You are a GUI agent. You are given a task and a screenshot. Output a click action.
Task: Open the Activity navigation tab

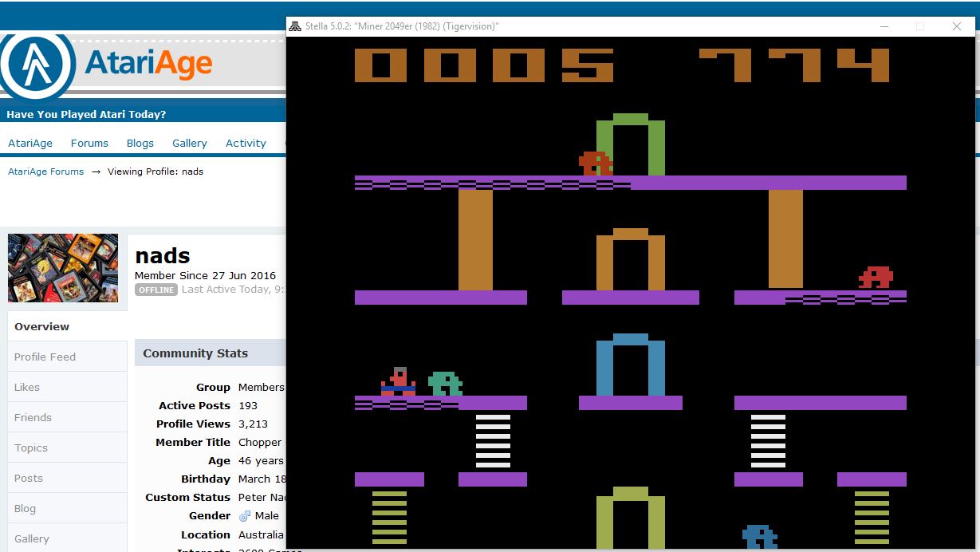tap(246, 144)
